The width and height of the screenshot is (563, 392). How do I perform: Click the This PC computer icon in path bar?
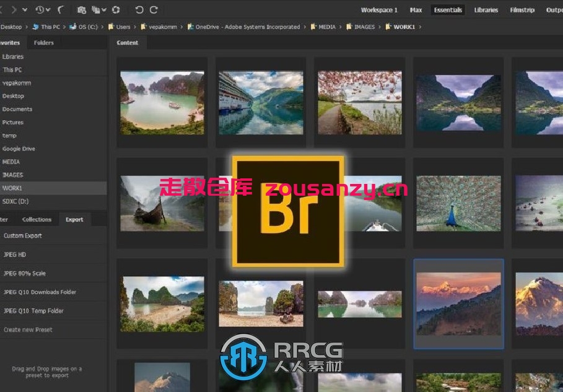tap(35, 27)
